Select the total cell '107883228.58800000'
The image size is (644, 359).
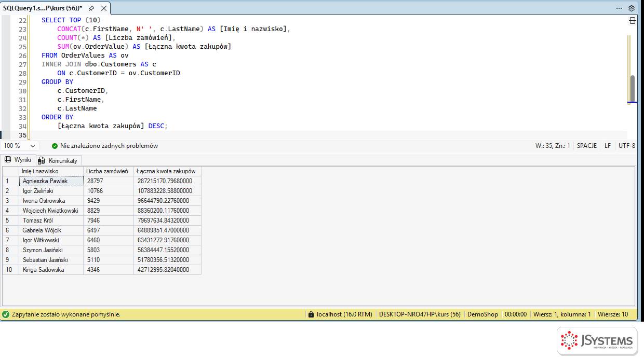pyautogui.click(x=167, y=191)
